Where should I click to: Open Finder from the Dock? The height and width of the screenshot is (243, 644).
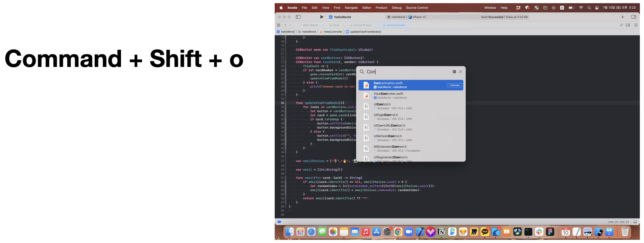289,232
